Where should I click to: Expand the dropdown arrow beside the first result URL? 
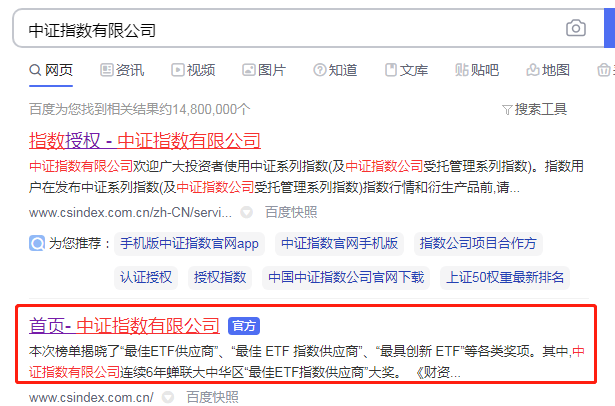point(246,212)
